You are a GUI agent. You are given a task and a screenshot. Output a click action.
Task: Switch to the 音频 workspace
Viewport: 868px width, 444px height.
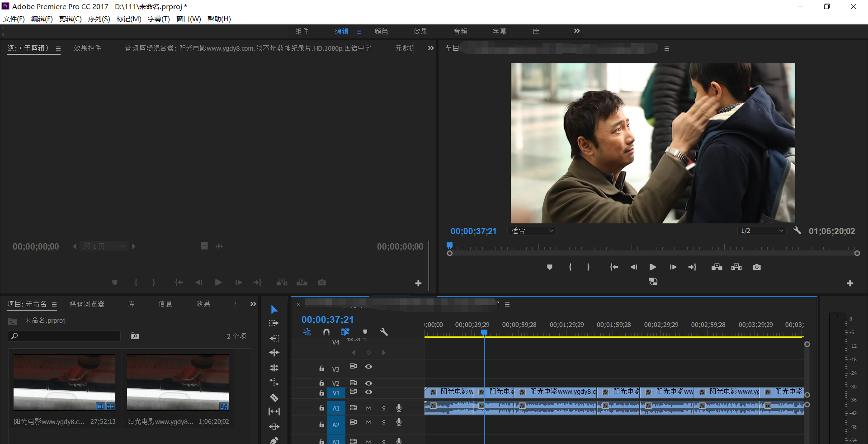click(x=460, y=31)
